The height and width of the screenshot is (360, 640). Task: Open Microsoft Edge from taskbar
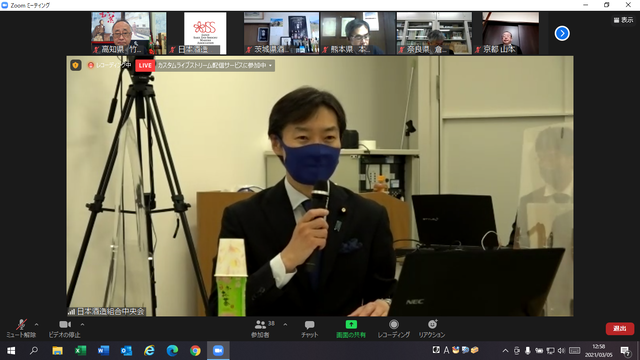coord(172,351)
